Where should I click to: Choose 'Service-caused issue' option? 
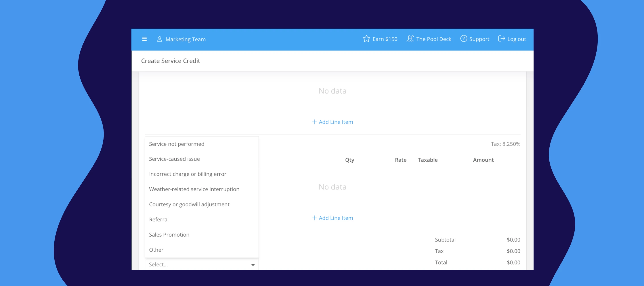[x=174, y=159]
